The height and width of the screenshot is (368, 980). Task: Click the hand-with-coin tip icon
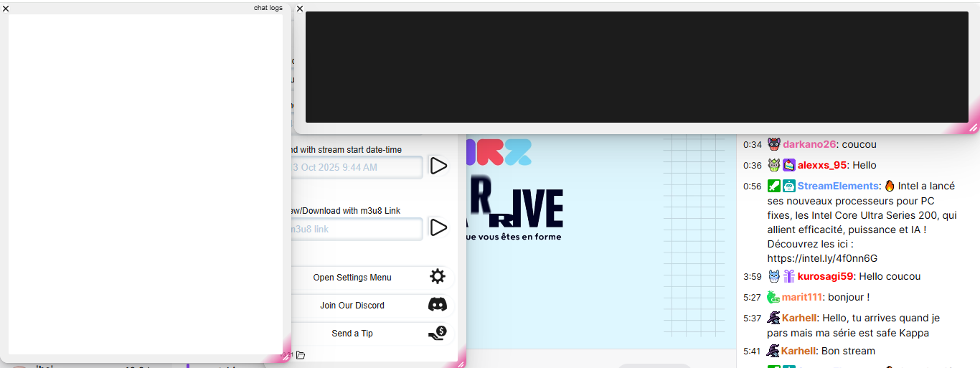(x=438, y=333)
